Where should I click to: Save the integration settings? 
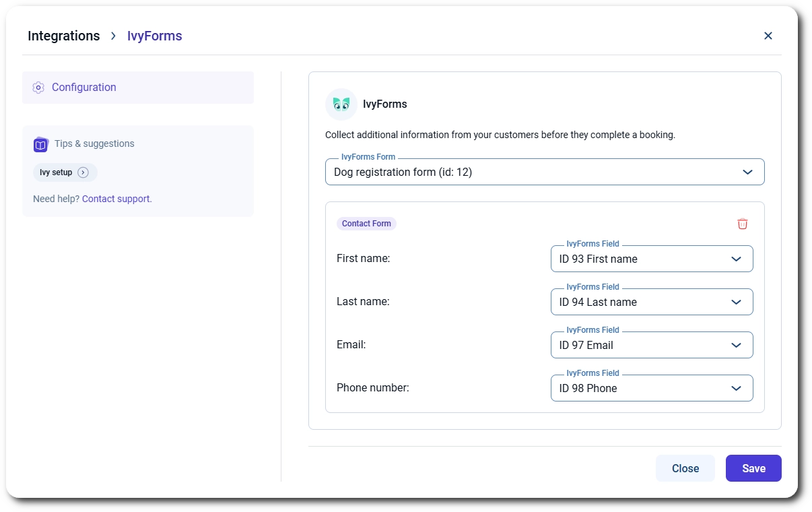753,468
